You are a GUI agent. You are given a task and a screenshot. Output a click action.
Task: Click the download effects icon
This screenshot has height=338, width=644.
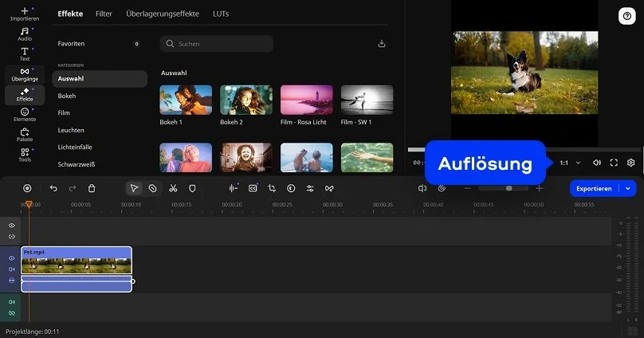[x=381, y=44]
